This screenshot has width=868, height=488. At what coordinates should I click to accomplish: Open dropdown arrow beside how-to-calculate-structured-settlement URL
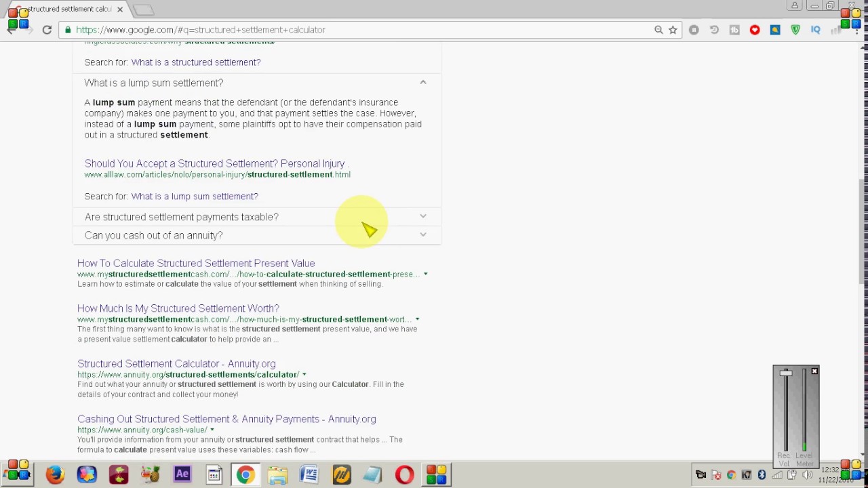(425, 274)
